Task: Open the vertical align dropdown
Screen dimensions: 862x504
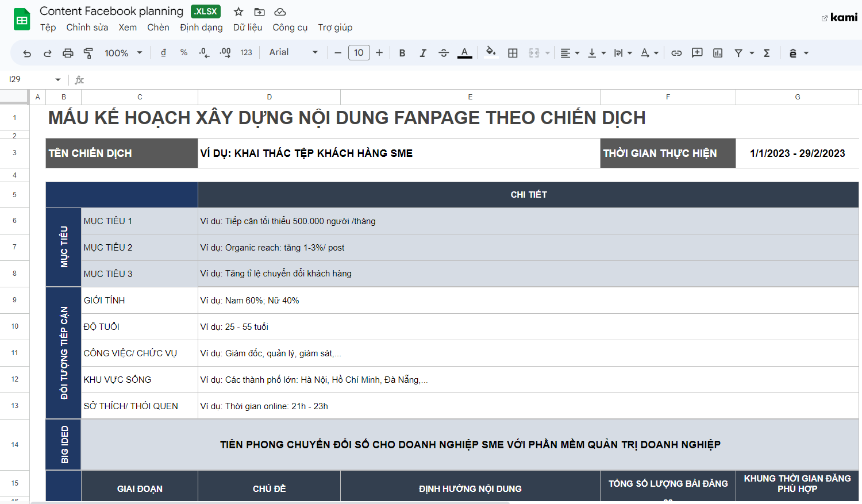Action: click(x=597, y=53)
